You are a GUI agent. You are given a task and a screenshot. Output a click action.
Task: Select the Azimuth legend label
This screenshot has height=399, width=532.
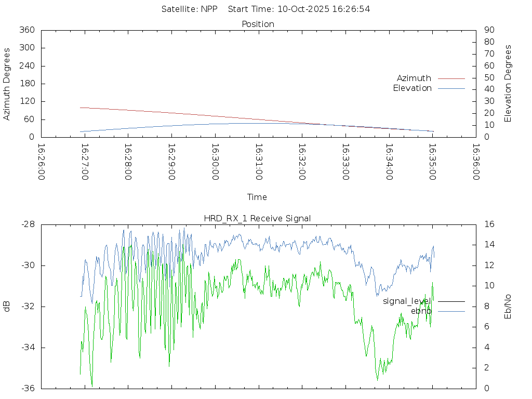414,78
